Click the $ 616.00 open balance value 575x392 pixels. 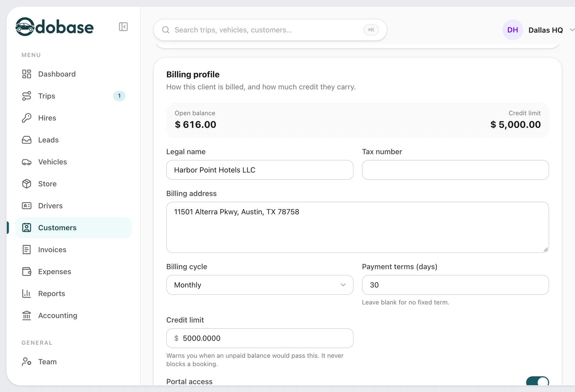195,125
